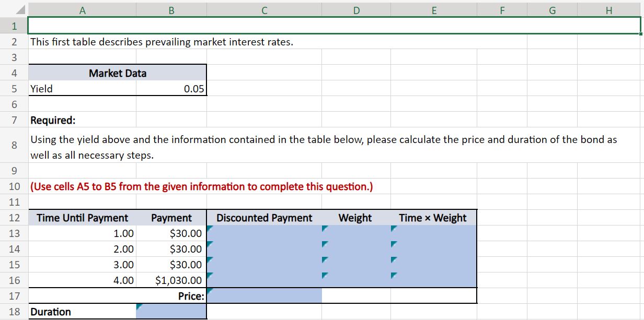Select cell A1 at the top of the sheet
The image size is (644, 320).
[82, 26]
